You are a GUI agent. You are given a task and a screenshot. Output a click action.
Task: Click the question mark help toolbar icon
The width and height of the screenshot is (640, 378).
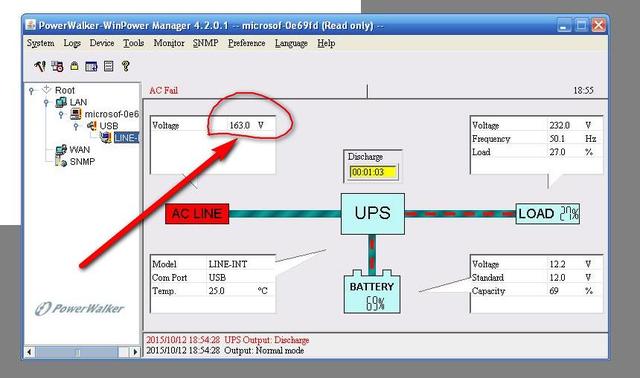tap(126, 66)
